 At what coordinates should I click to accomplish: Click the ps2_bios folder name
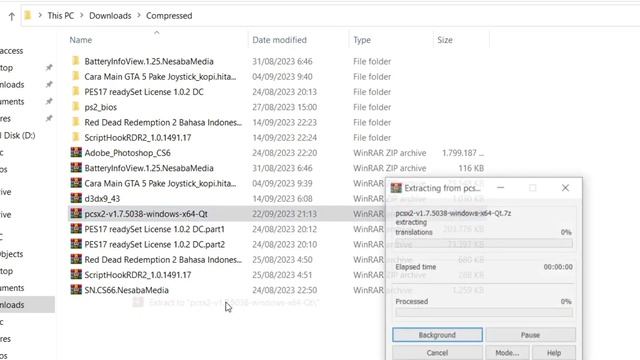100,107
